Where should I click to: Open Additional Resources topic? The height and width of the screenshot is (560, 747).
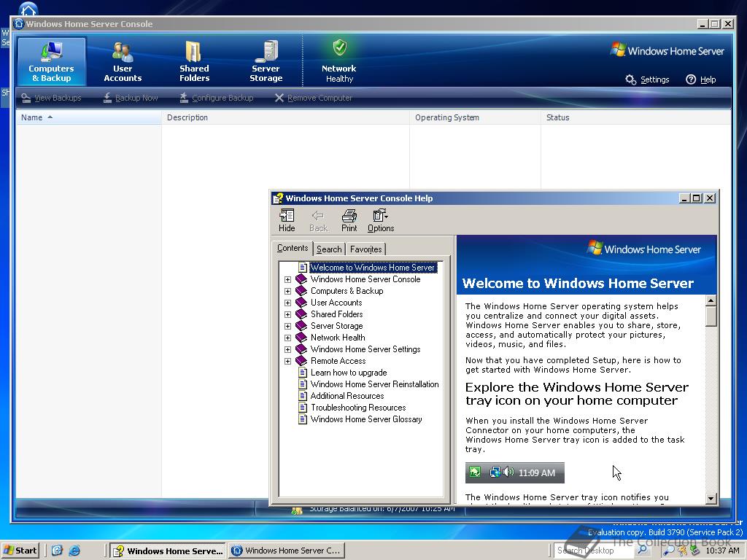(x=347, y=396)
